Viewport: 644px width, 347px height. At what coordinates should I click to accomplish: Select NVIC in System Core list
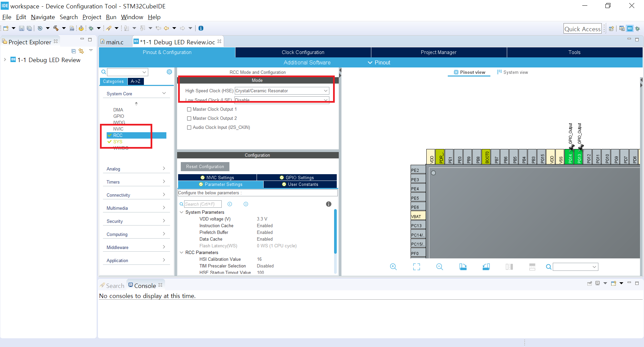(118, 129)
